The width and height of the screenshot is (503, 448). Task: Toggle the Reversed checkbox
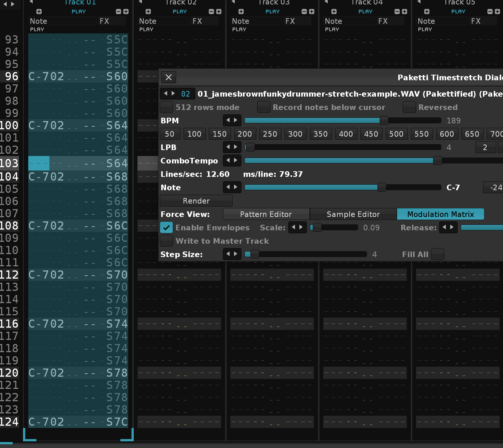tap(409, 107)
